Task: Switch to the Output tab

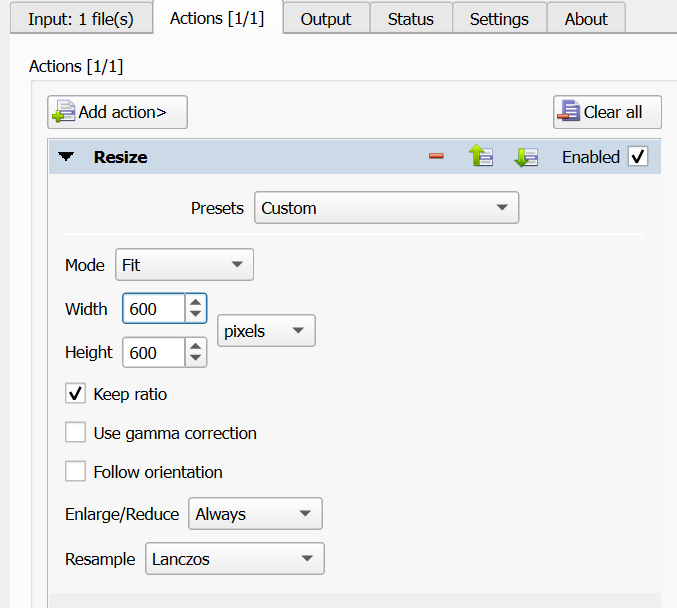Action: tap(326, 19)
